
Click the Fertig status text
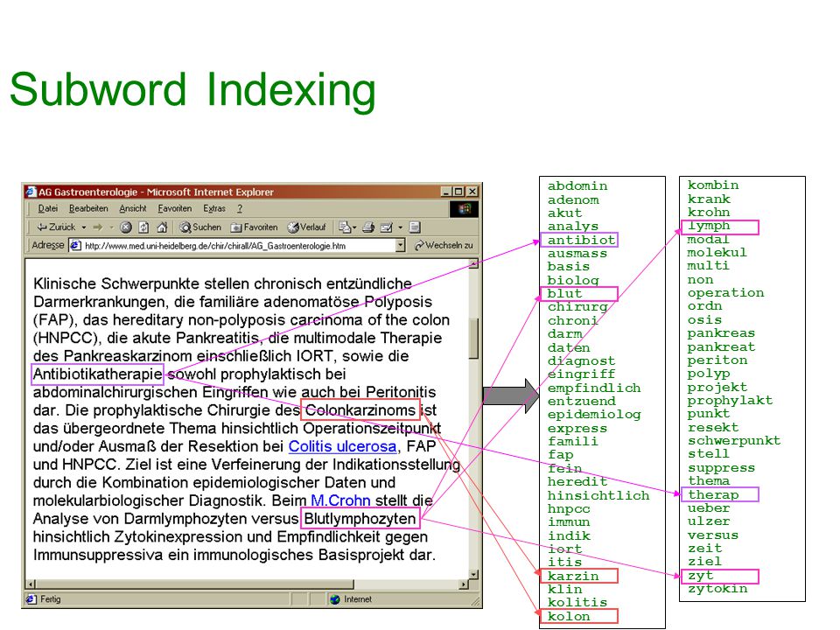pos(51,598)
